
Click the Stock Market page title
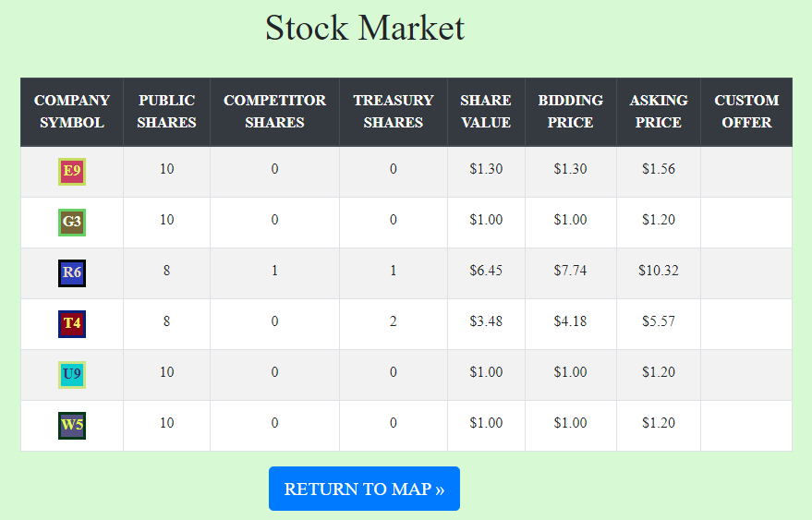point(365,28)
